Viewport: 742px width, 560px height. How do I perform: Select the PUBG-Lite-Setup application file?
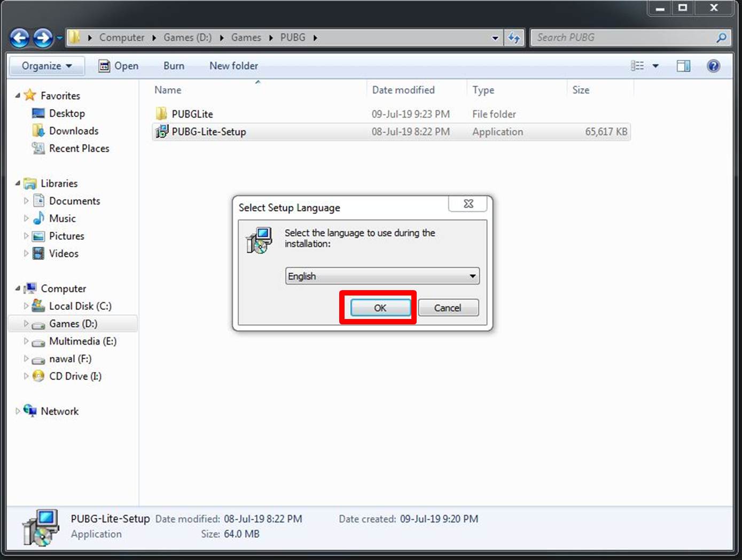click(x=391, y=131)
